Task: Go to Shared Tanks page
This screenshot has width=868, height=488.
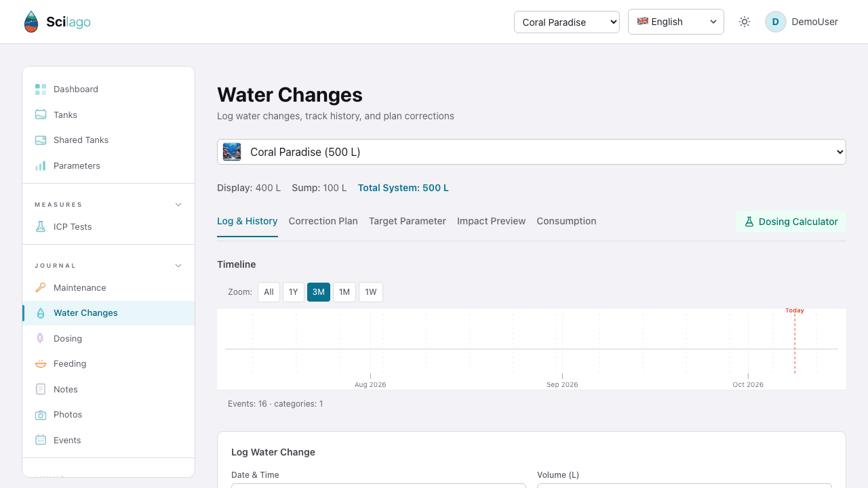Action: (x=108, y=140)
